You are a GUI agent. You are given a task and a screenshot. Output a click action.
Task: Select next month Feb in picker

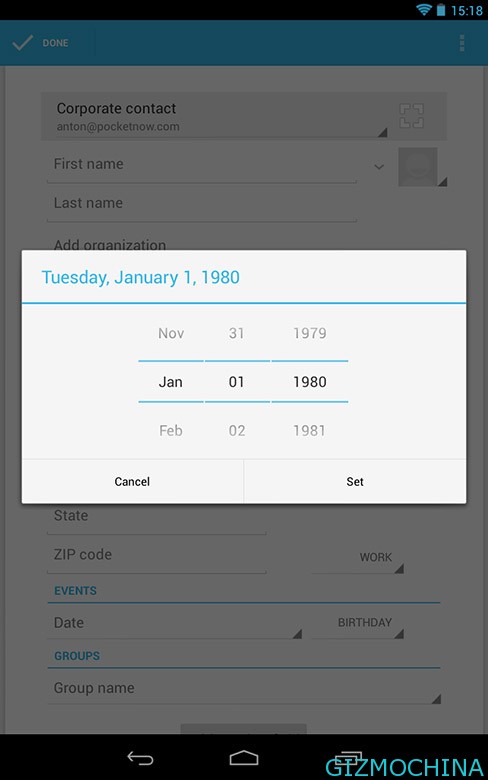click(171, 431)
